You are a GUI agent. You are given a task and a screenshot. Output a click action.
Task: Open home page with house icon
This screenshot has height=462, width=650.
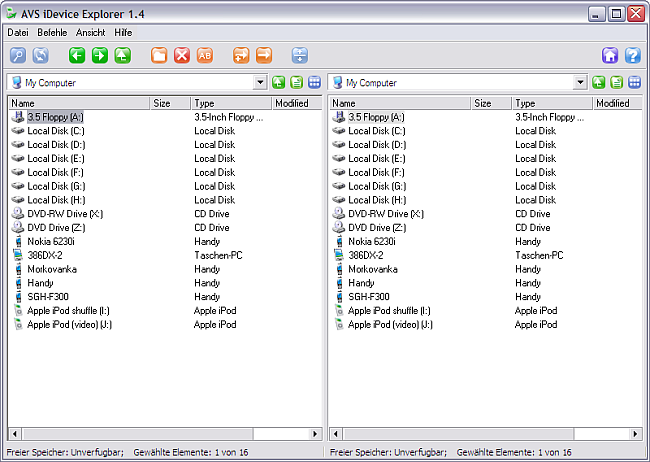tap(610, 55)
